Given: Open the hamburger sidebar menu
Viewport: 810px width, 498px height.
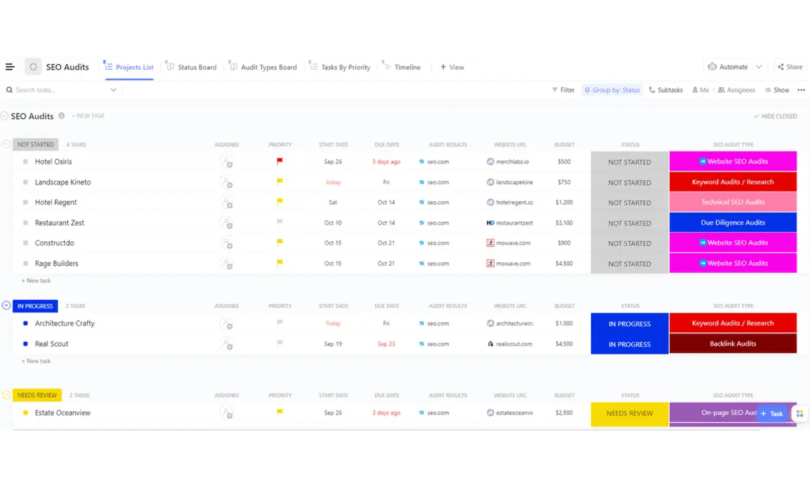Looking at the screenshot, I should (10, 67).
